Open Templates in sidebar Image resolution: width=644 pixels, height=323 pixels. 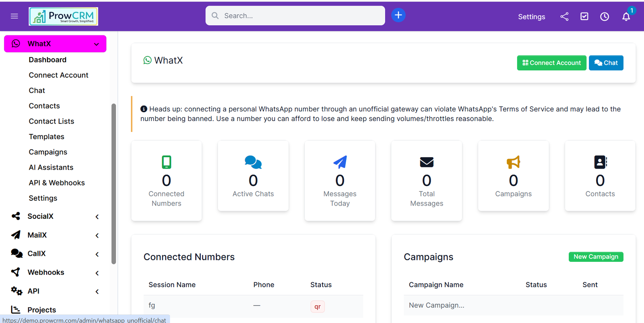click(47, 137)
